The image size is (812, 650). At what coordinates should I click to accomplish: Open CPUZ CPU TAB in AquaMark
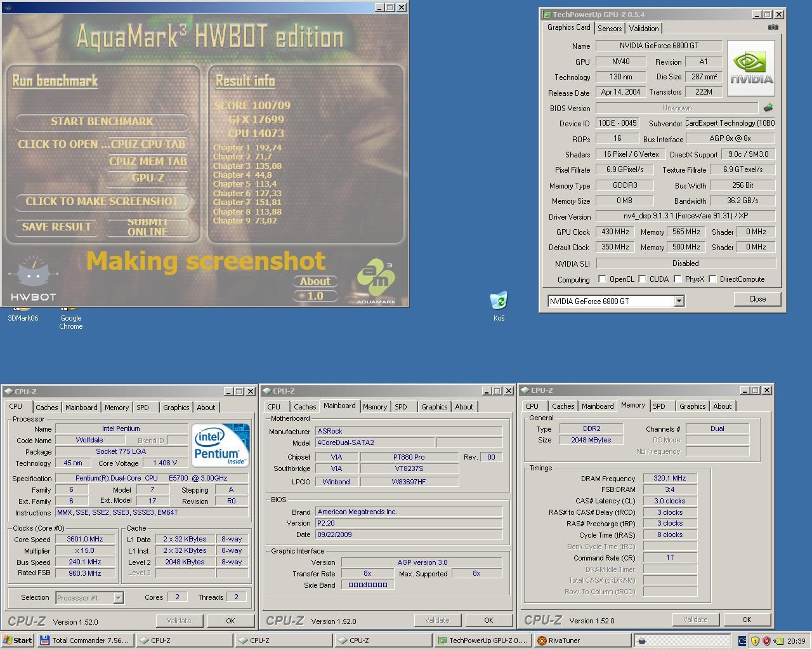coord(148,144)
